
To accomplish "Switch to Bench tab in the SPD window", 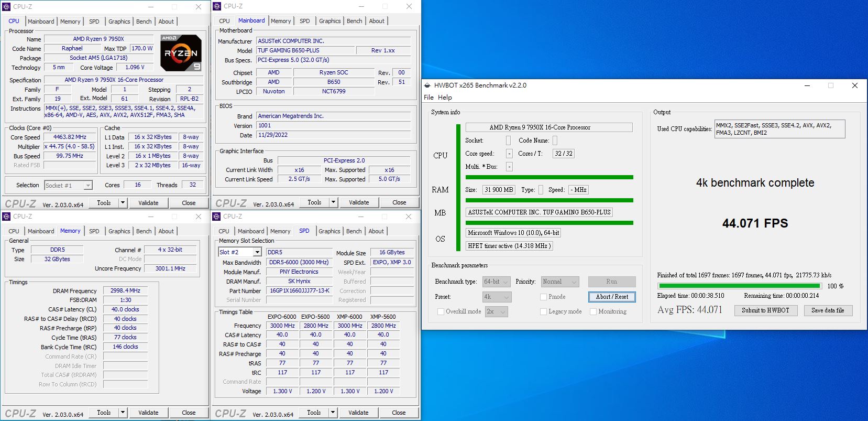I will pos(354,231).
